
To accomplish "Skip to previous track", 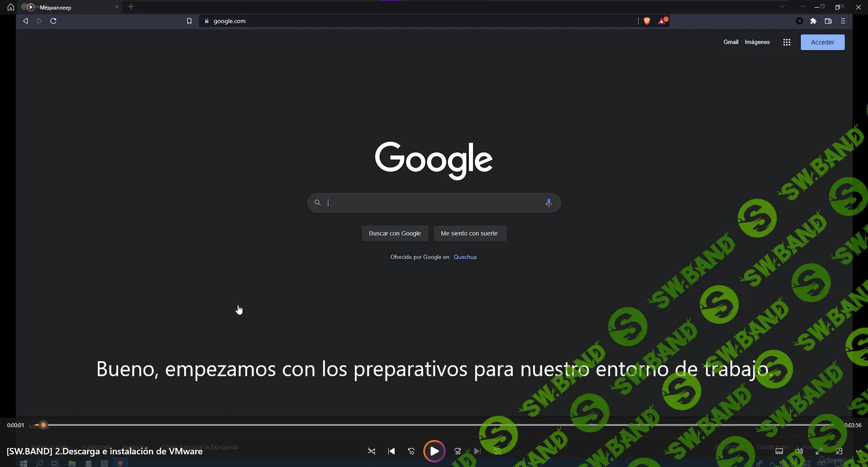I will tap(391, 451).
